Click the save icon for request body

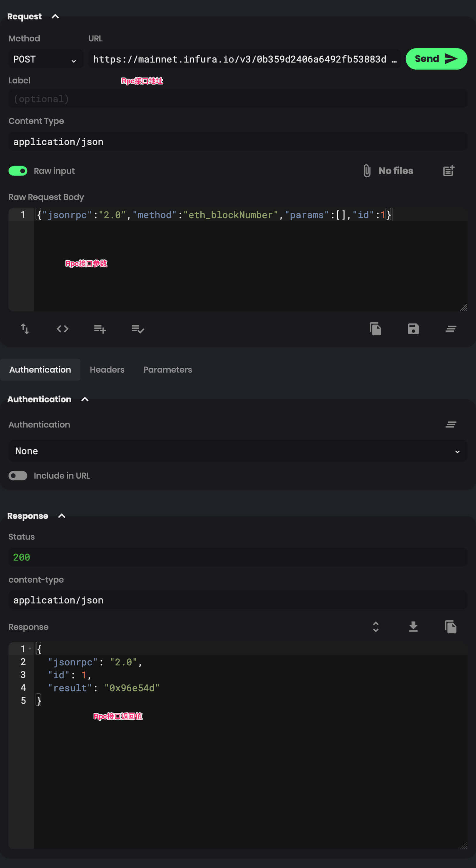pos(413,329)
